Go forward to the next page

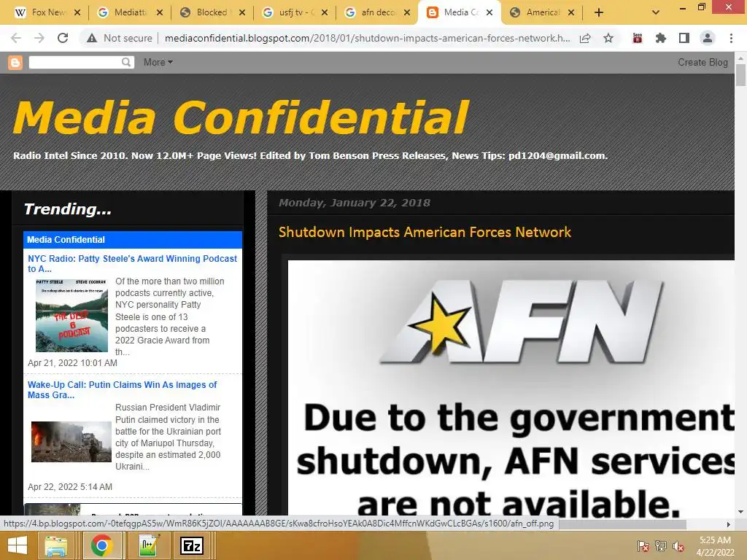[39, 38]
